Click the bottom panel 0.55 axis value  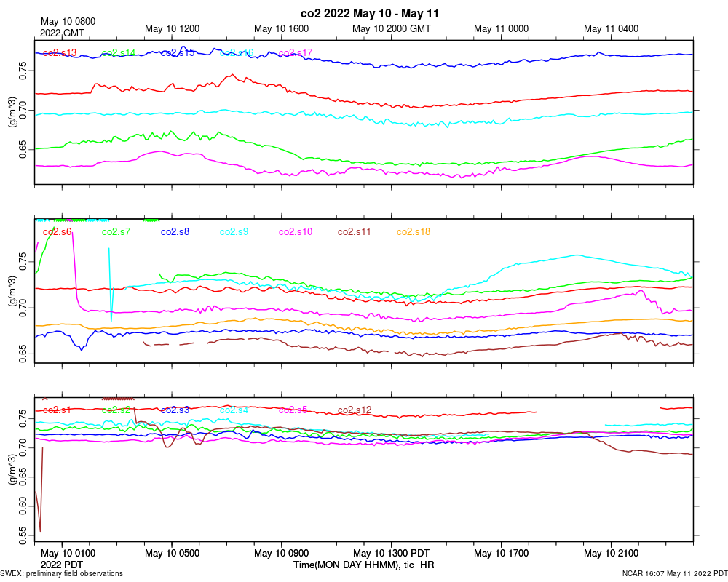click(x=23, y=535)
